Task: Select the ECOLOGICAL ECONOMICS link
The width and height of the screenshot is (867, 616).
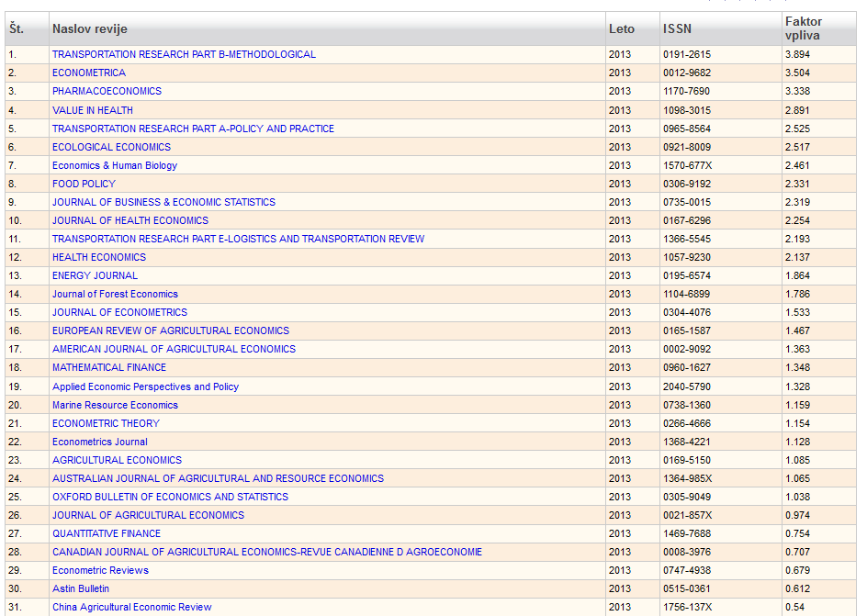Action: pos(111,147)
